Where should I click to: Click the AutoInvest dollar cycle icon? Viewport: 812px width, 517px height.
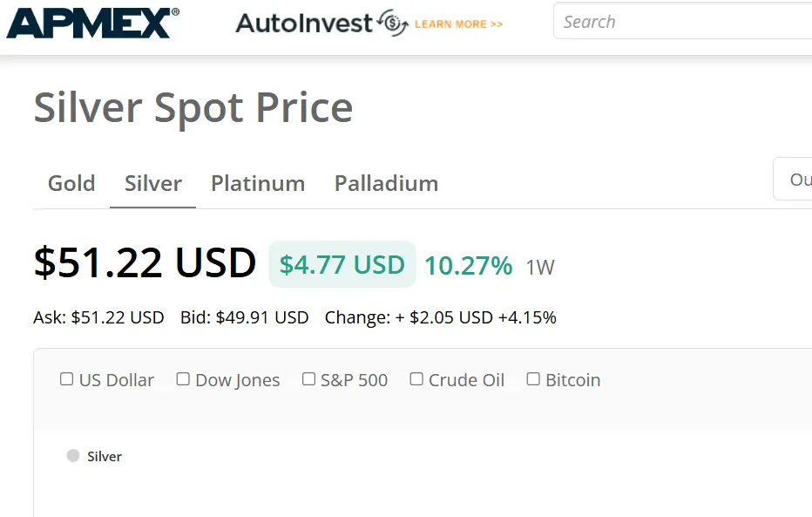[394, 23]
